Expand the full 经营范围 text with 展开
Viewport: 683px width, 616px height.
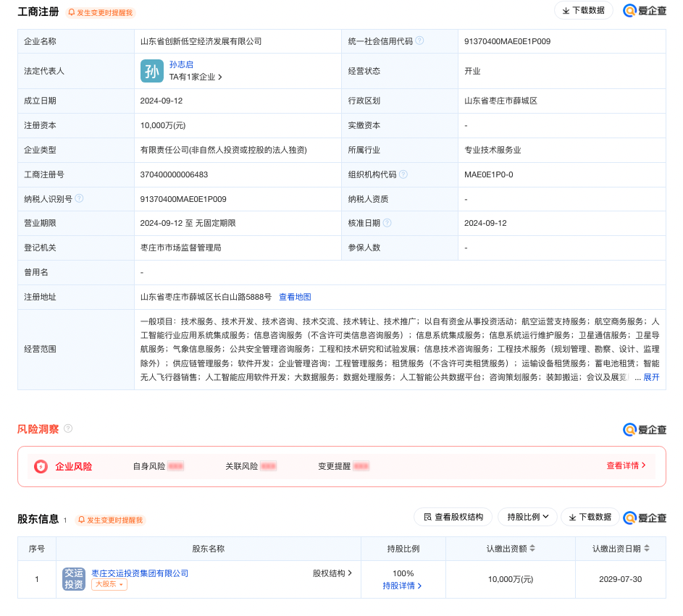tap(651, 377)
